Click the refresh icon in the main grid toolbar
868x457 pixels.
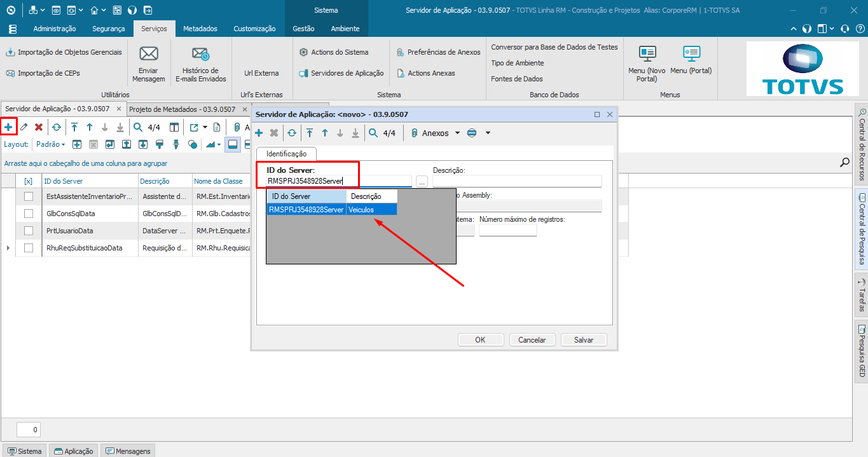coord(57,127)
